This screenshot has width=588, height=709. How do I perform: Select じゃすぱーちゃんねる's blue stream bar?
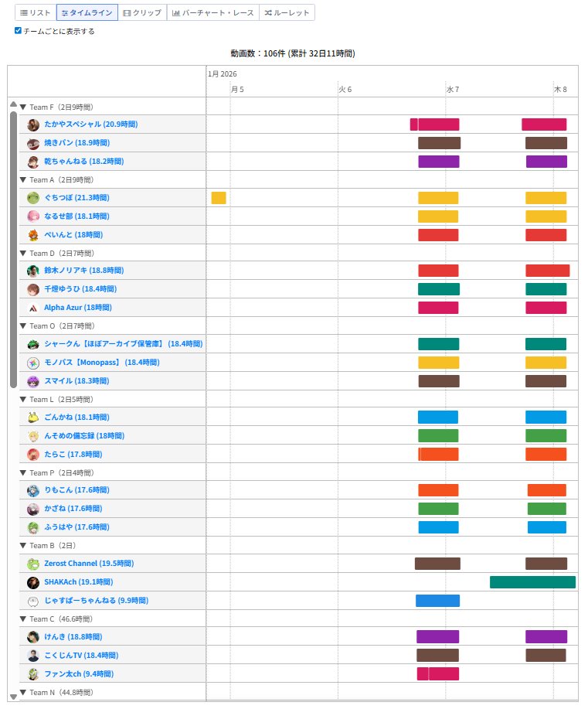pos(438,601)
